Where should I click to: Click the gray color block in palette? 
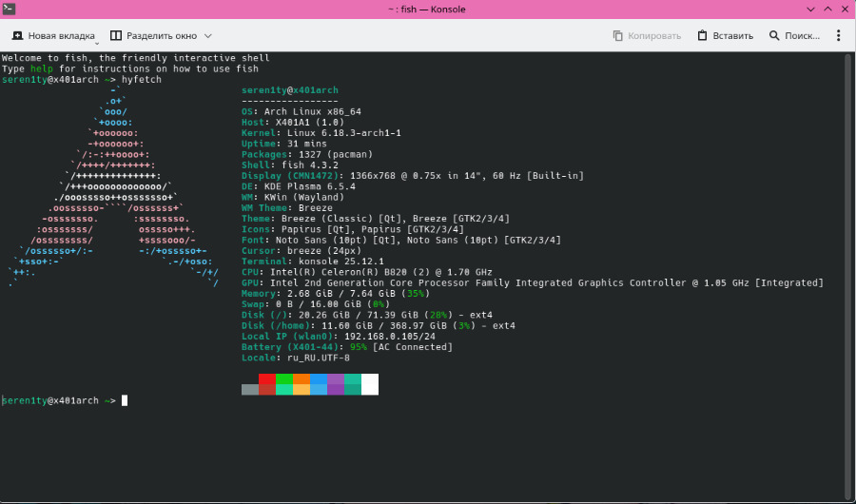point(250,389)
